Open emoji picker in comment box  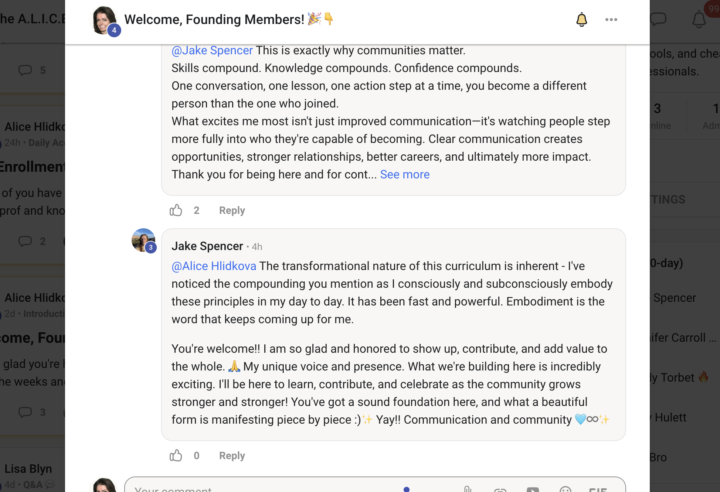click(x=565, y=489)
